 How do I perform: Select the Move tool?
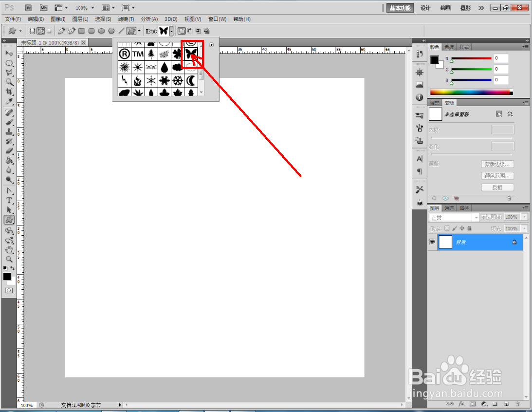9,53
